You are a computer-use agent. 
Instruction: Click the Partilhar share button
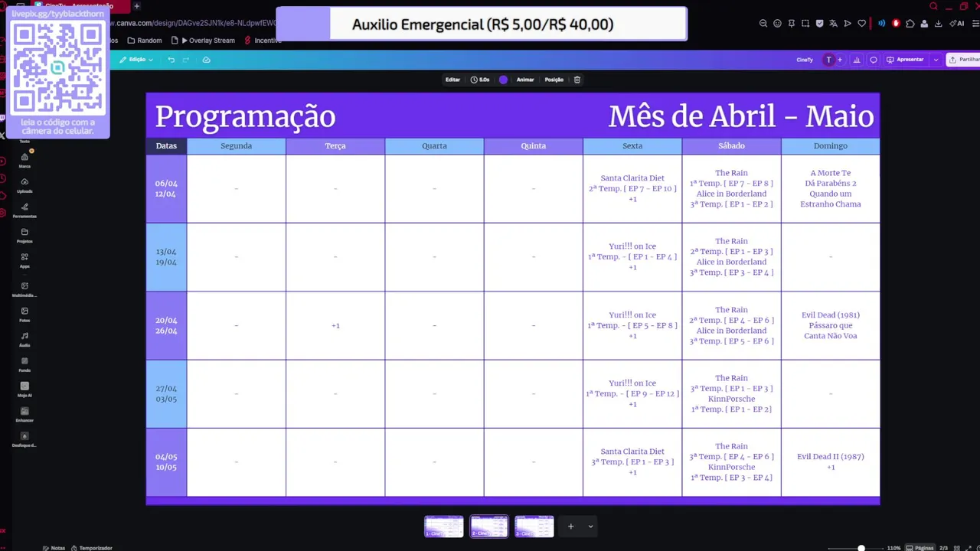tap(965, 60)
